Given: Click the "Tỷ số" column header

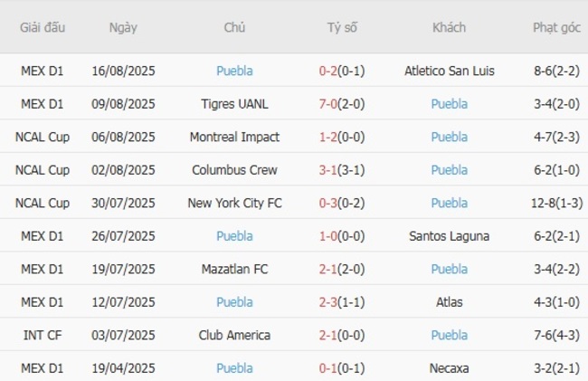Looking at the screenshot, I should [x=342, y=27].
